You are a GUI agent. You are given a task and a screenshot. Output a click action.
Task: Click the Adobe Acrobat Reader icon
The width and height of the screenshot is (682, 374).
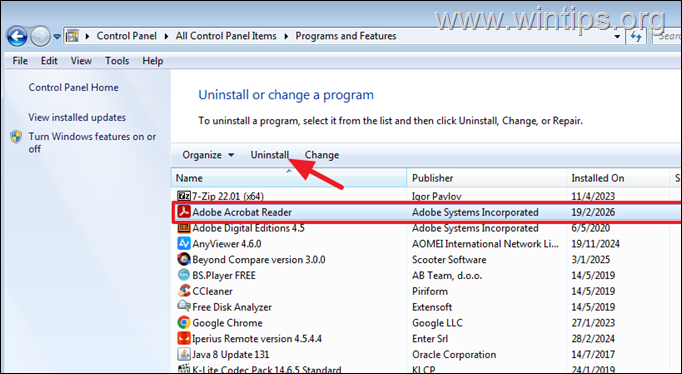[x=184, y=212]
